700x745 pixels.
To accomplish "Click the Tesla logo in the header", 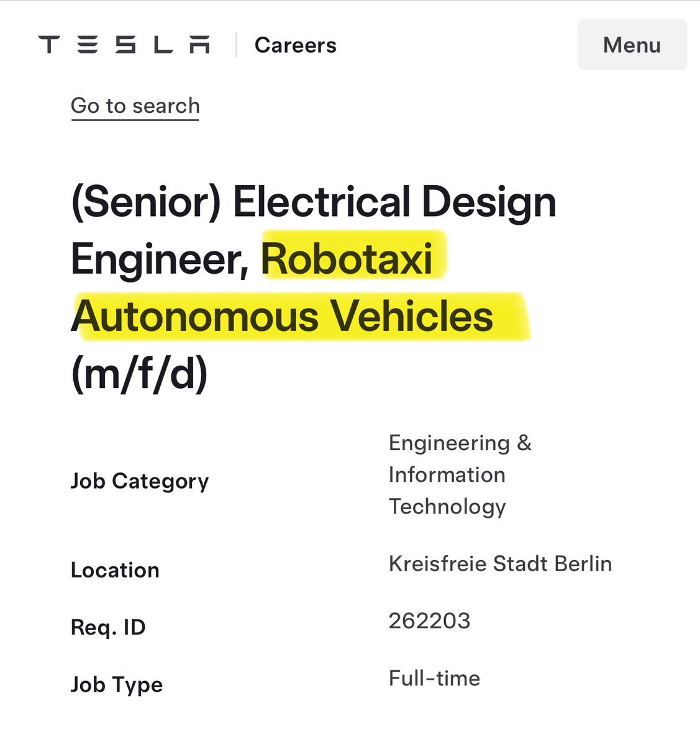I will (x=124, y=44).
